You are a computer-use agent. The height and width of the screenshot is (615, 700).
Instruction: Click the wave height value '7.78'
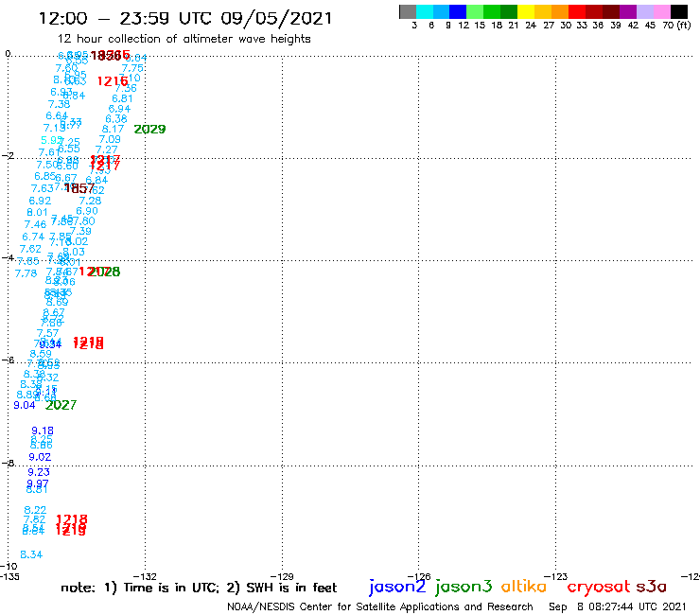[26, 273]
